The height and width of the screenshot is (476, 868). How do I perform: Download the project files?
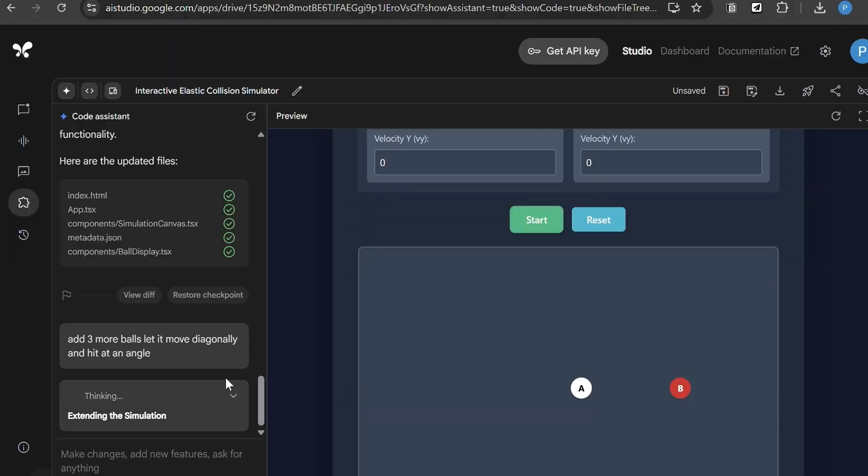(x=780, y=91)
